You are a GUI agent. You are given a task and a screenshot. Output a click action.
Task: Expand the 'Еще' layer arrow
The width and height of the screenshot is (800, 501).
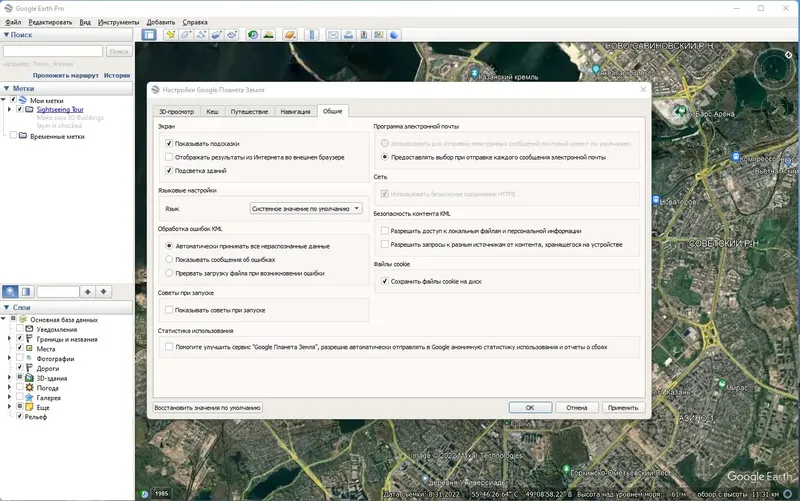click(x=9, y=407)
